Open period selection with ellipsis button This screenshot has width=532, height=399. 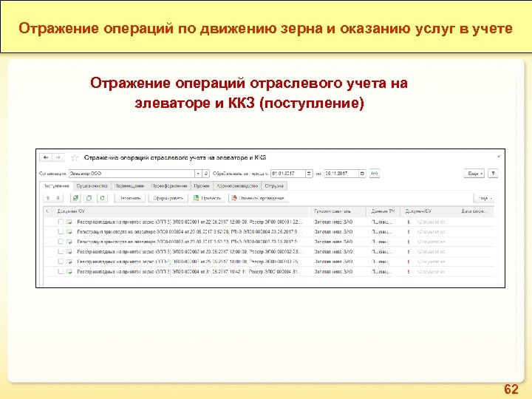point(374,174)
